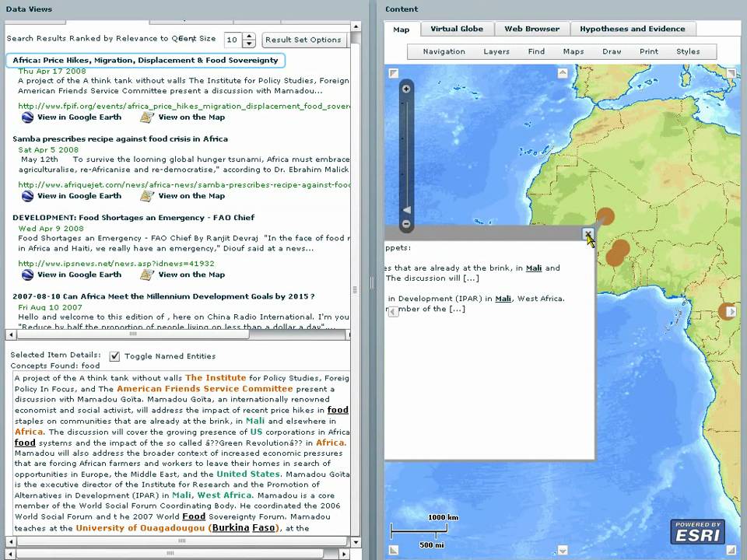Select Can Africa Meet Millennium Development Goals title

pyautogui.click(x=163, y=296)
